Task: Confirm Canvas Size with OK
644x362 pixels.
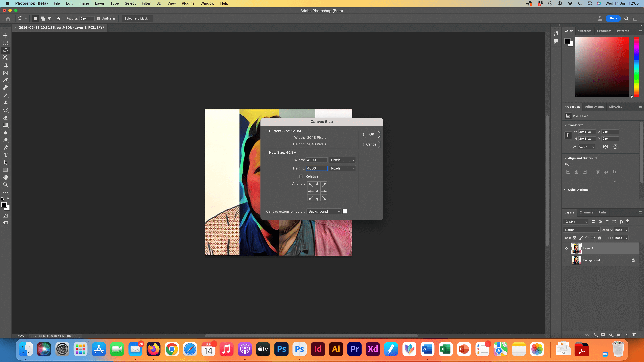Action: point(372,134)
